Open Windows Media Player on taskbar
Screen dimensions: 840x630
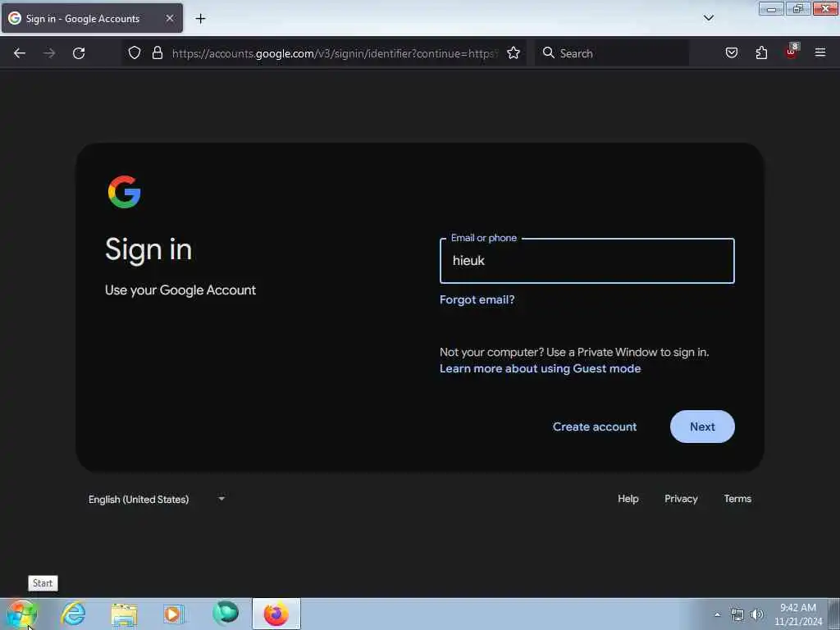(173, 614)
